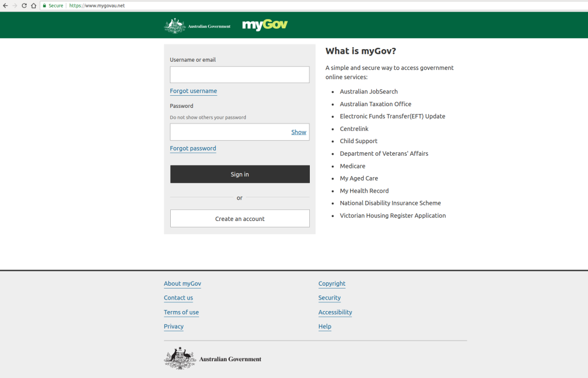Screen dimensions: 588x378
Task: Select 'My Aged Care' list item
Action: (358, 178)
